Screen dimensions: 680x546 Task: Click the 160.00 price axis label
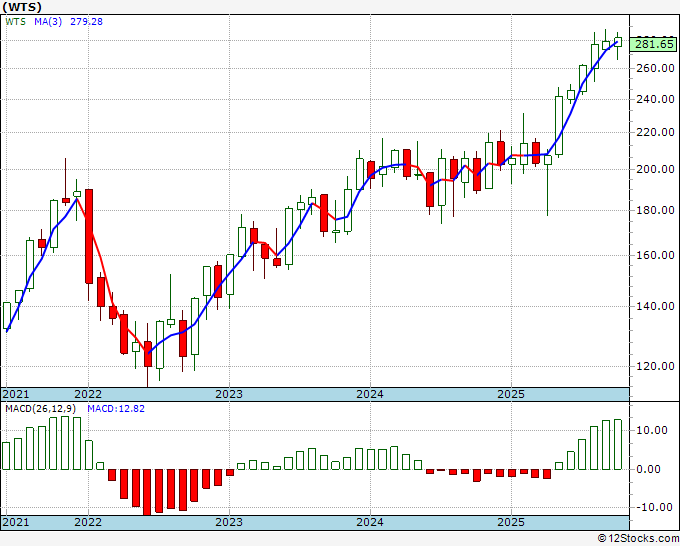655,255
